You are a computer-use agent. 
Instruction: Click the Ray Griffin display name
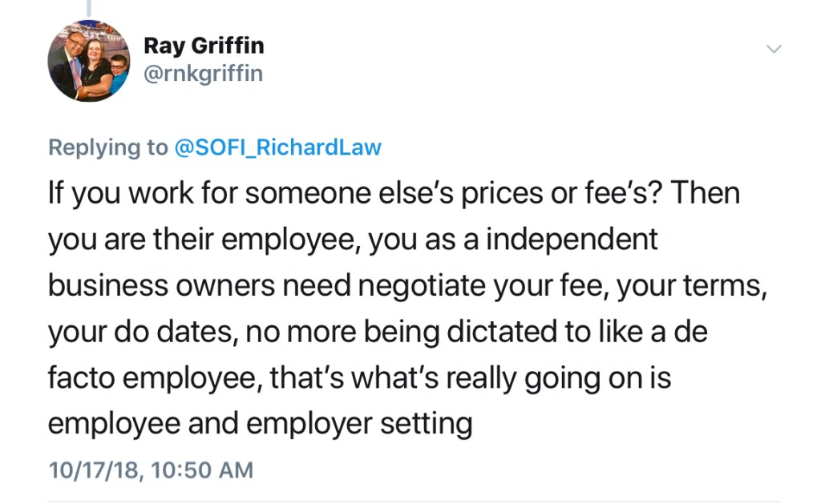coord(204,46)
